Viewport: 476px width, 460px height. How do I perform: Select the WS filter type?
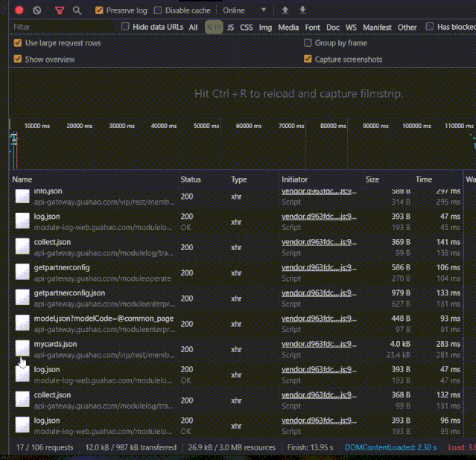pyautogui.click(x=351, y=28)
